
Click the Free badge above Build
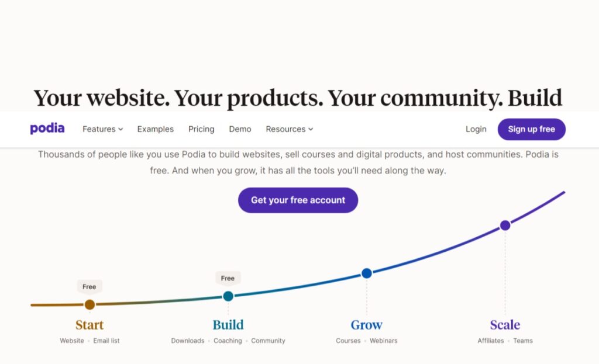click(x=228, y=278)
